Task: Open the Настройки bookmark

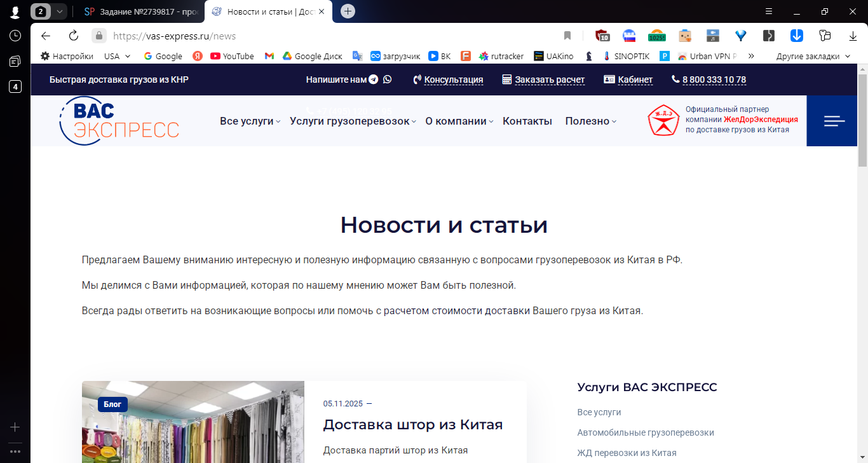Action: [x=67, y=56]
